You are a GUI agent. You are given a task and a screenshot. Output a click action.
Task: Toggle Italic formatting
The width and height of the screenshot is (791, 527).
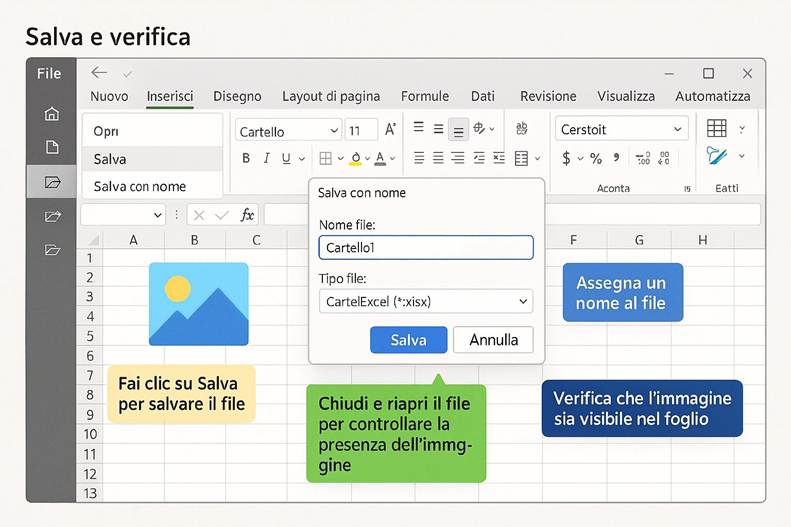(266, 158)
